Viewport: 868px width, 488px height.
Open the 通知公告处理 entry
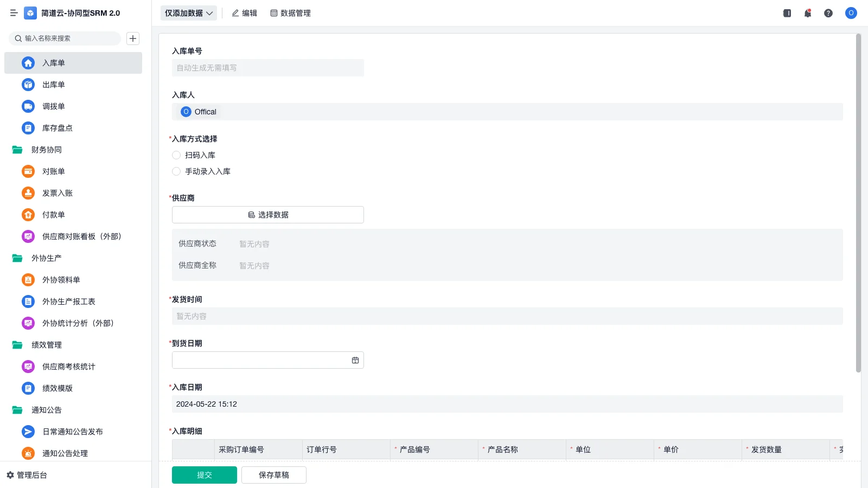pos(73,453)
